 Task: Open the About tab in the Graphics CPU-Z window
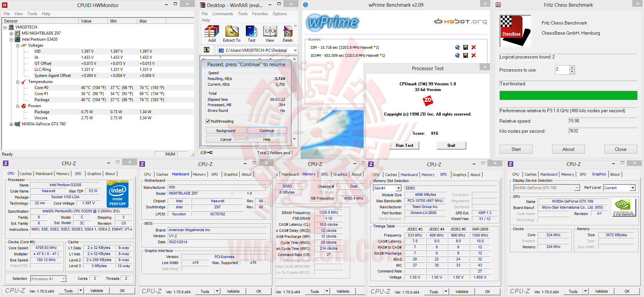615,174
